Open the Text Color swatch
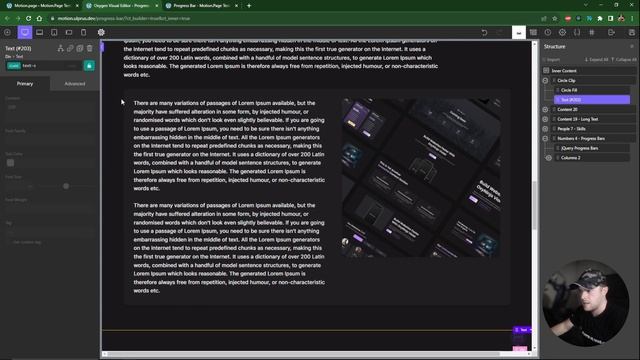 coord(11,163)
